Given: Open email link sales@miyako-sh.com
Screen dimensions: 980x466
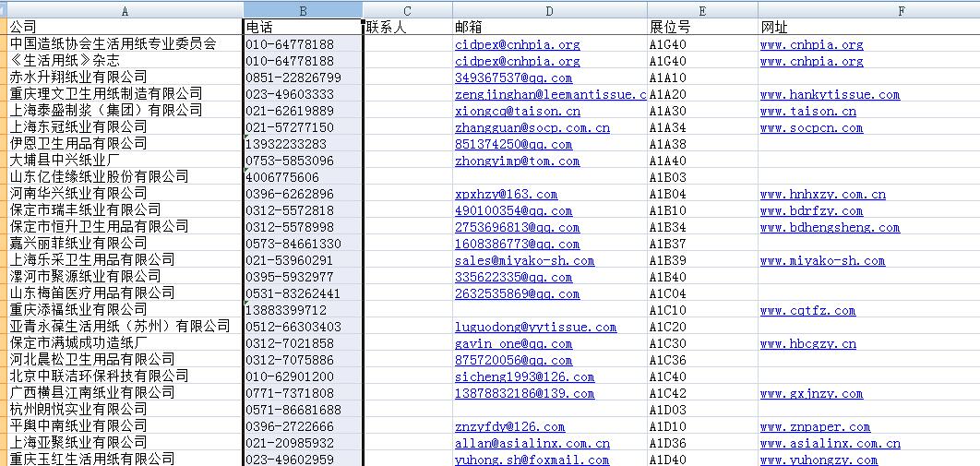Looking at the screenshot, I should click(x=525, y=260).
